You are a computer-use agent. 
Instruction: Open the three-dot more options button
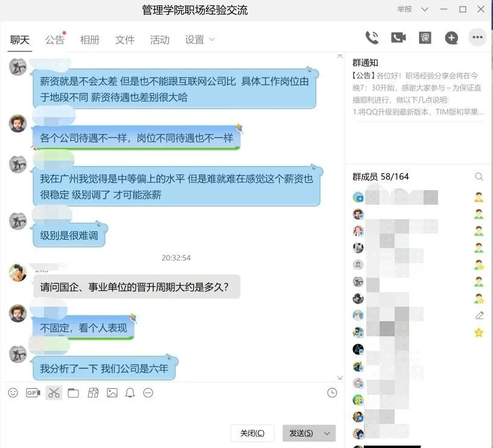pos(478,37)
